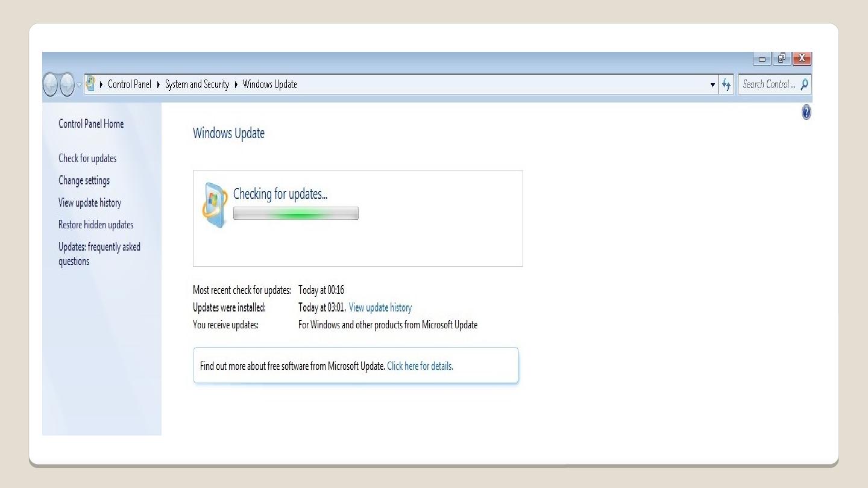
Task: Follow the Click here for details link
Action: (420, 366)
